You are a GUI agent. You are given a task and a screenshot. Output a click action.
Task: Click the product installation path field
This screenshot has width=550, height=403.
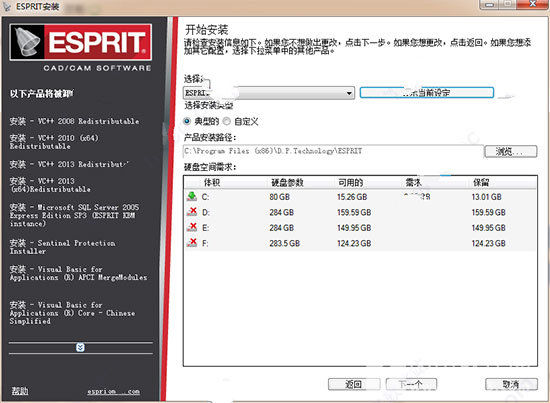pyautogui.click(x=333, y=151)
